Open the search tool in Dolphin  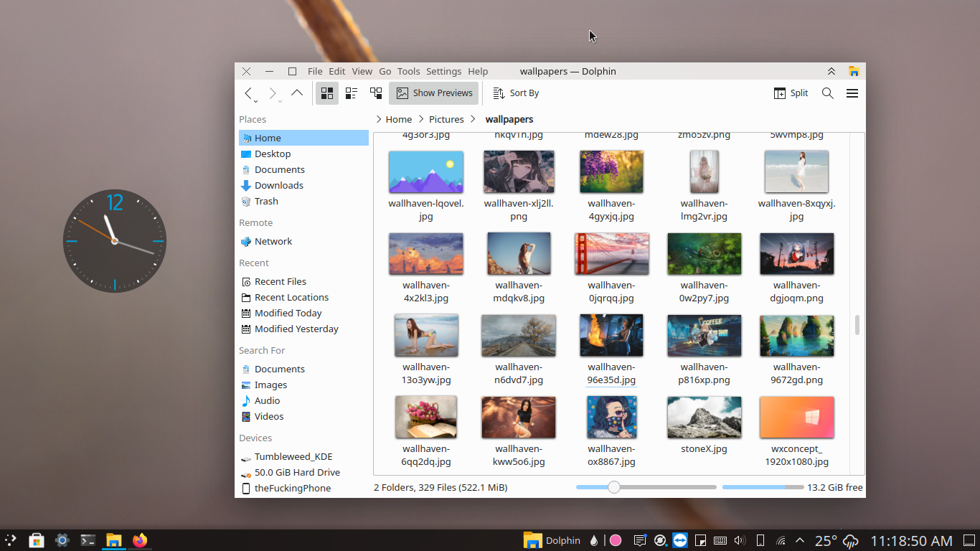[828, 93]
